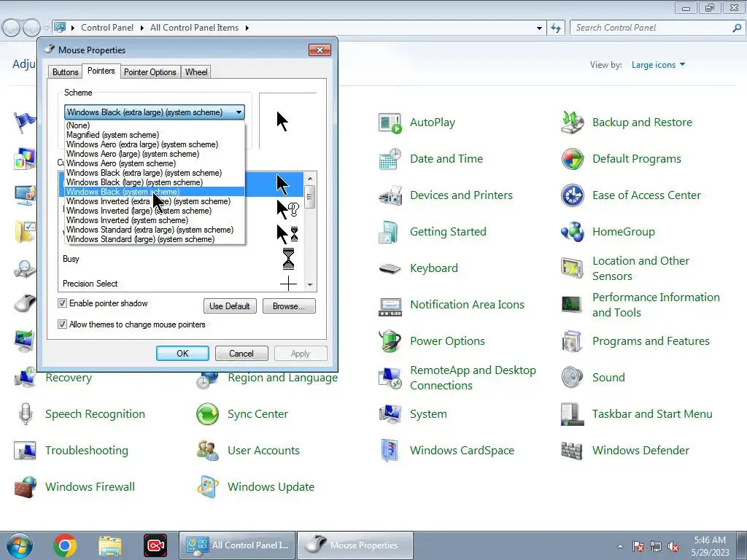Open the AutoPlay icon
This screenshot has width=747, height=560.
(390, 122)
